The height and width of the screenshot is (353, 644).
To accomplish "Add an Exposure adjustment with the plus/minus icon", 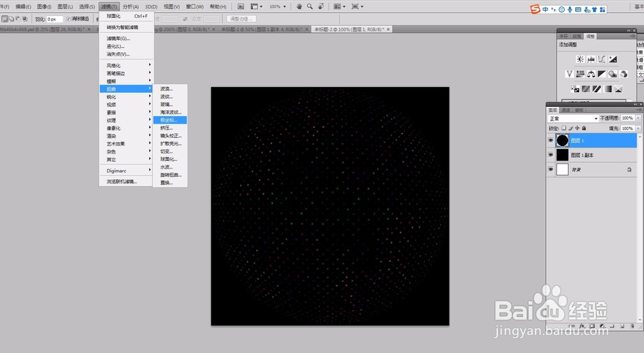I will click(x=613, y=59).
